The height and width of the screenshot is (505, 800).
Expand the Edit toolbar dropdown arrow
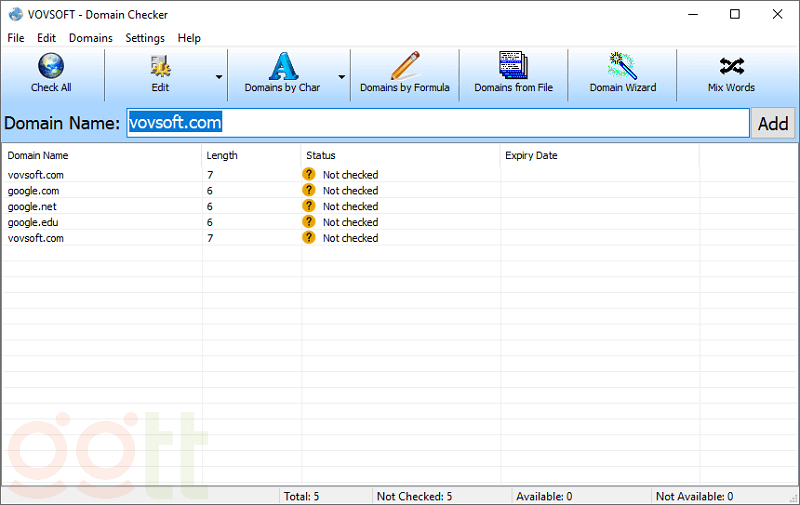[x=219, y=77]
